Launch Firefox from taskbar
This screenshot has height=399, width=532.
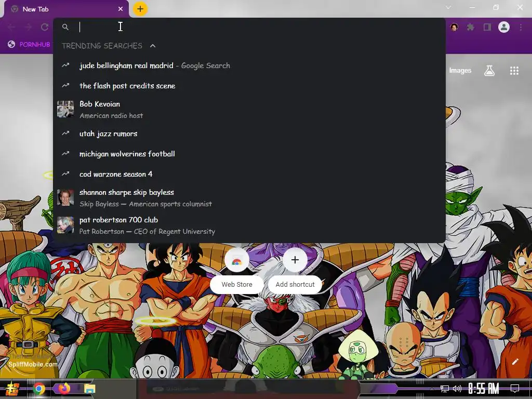point(64,388)
